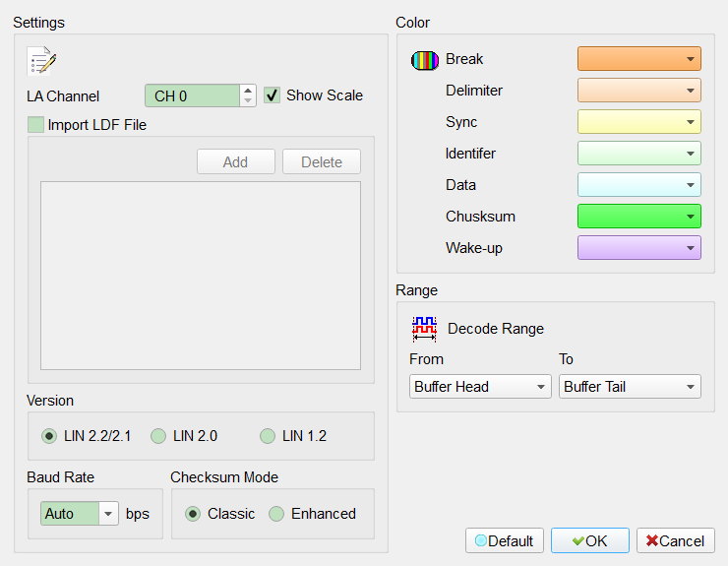Confirm with the OK button
Image resolution: width=728 pixels, height=566 pixels.
pos(590,541)
